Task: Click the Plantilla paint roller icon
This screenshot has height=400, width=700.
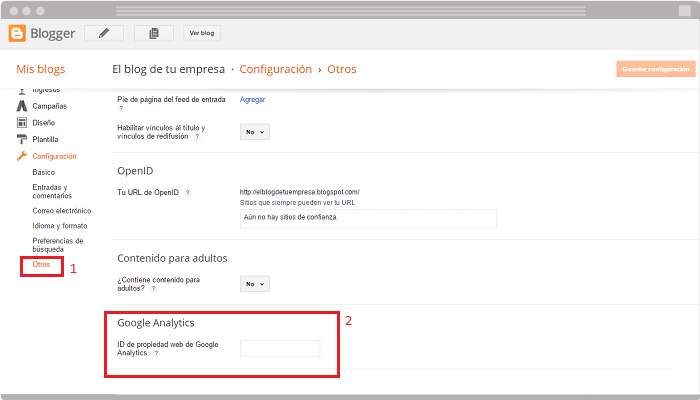Action: coord(21,140)
